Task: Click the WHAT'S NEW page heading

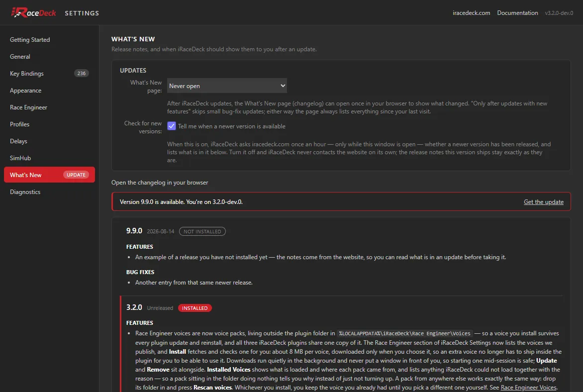Action: coord(133,39)
